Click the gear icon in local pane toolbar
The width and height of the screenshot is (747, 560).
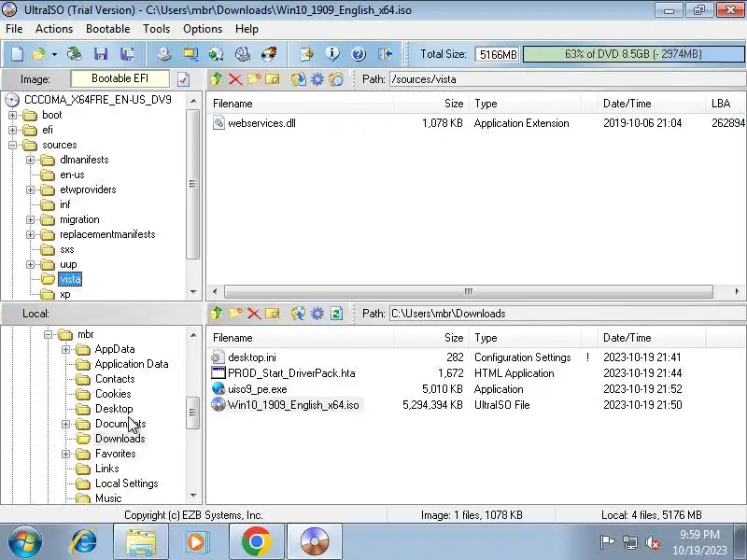(317, 314)
